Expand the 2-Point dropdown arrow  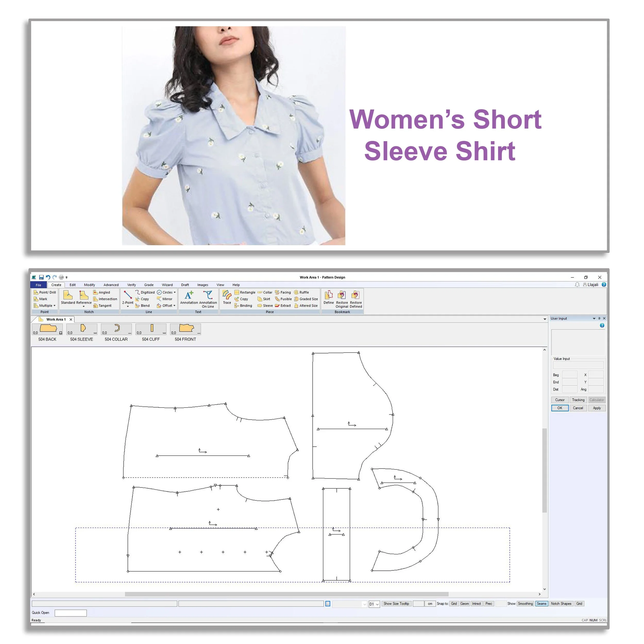click(x=128, y=307)
